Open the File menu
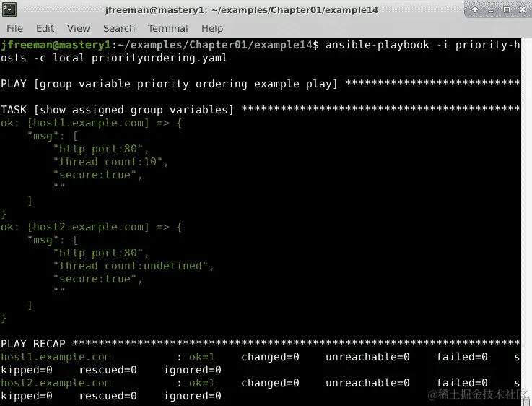The width and height of the screenshot is (532, 406). pos(14,28)
